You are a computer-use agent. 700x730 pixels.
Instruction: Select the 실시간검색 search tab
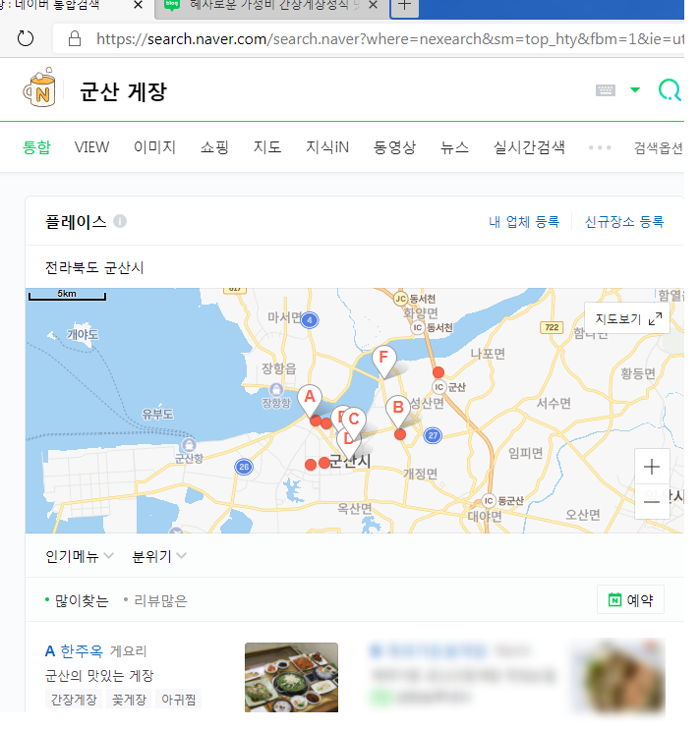click(529, 147)
